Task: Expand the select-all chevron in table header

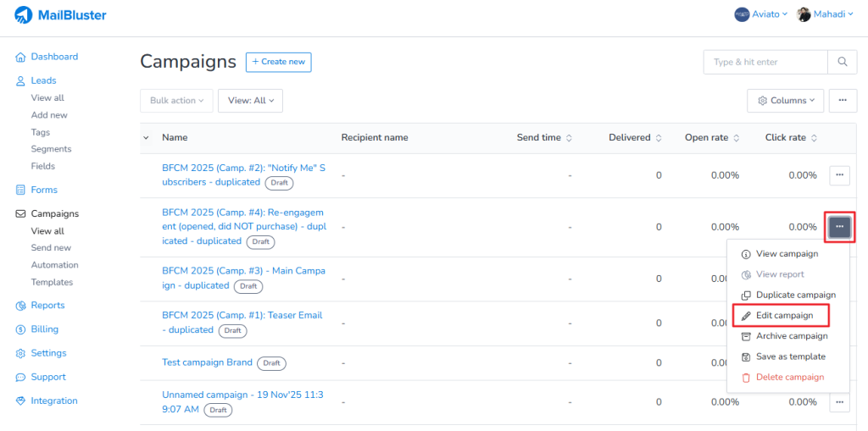Action: [146, 137]
